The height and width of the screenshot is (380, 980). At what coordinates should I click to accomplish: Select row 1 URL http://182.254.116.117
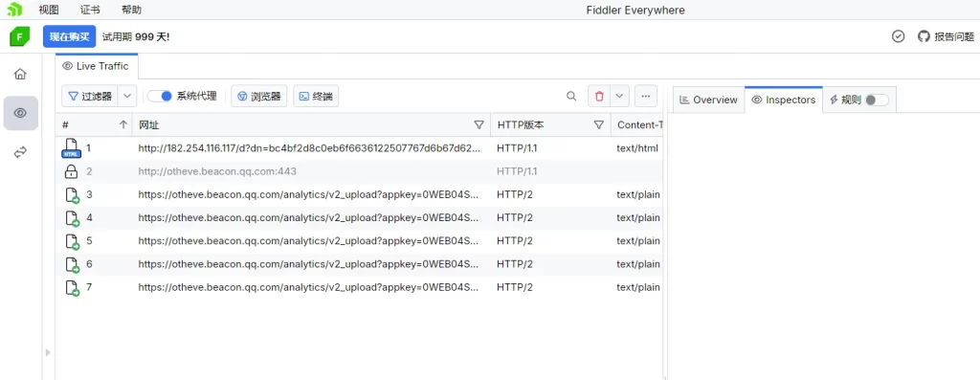310,148
